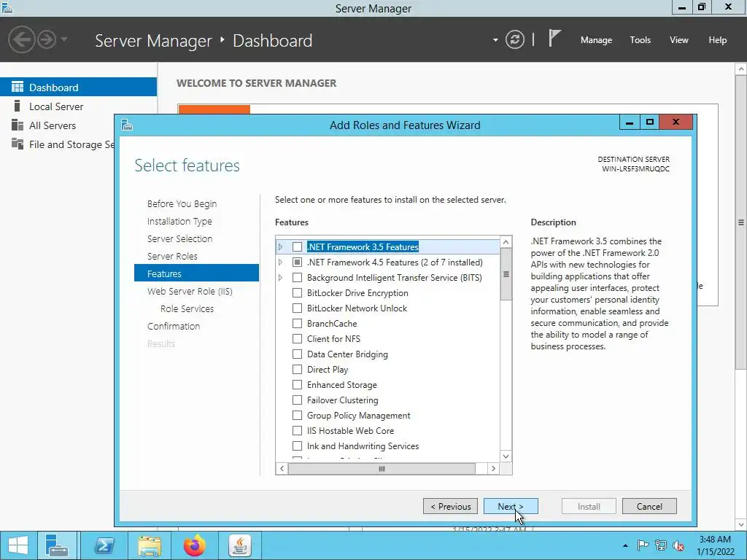The image size is (747, 560).
Task: Go to Web Server Role (IIS) step
Action: tap(190, 291)
